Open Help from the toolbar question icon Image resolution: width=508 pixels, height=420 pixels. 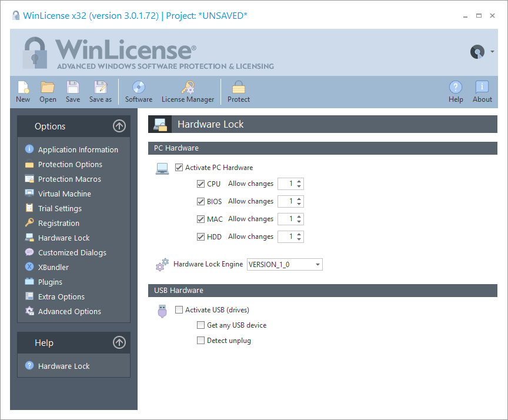[x=456, y=87]
